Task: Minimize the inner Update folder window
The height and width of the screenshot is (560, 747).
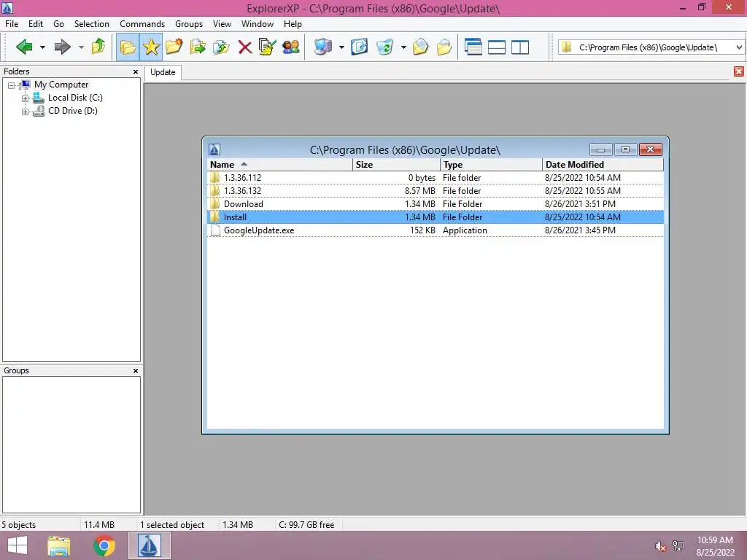Action: click(x=601, y=149)
